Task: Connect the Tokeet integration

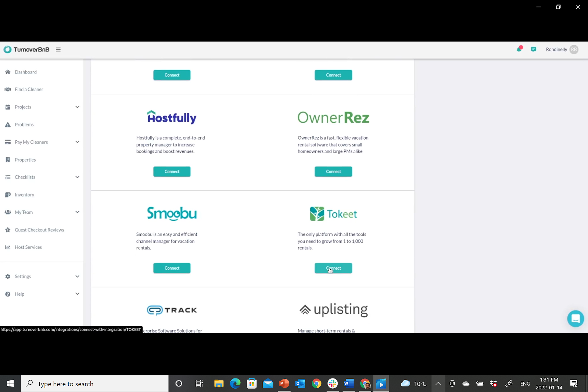Action: (x=333, y=268)
